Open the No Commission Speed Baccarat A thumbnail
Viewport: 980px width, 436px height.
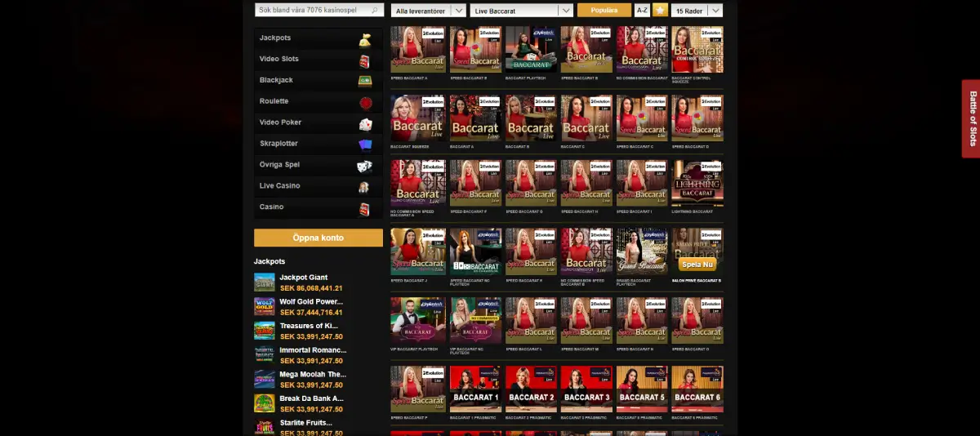pyautogui.click(x=418, y=184)
